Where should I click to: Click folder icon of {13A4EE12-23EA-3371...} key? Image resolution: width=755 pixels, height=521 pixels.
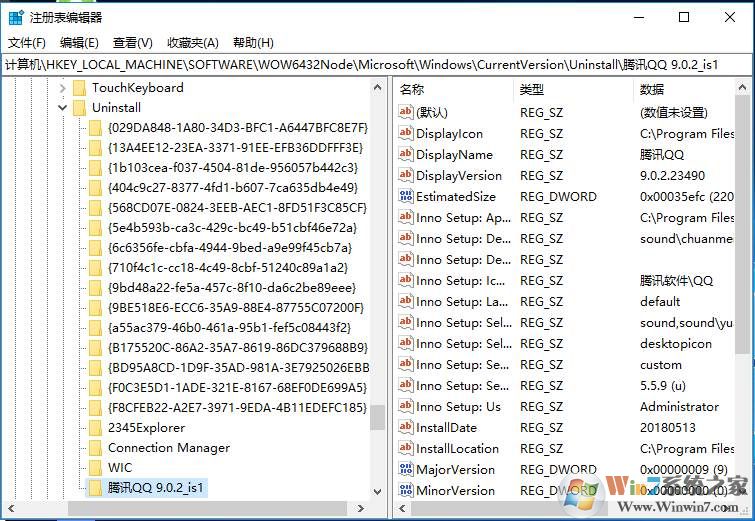point(95,148)
